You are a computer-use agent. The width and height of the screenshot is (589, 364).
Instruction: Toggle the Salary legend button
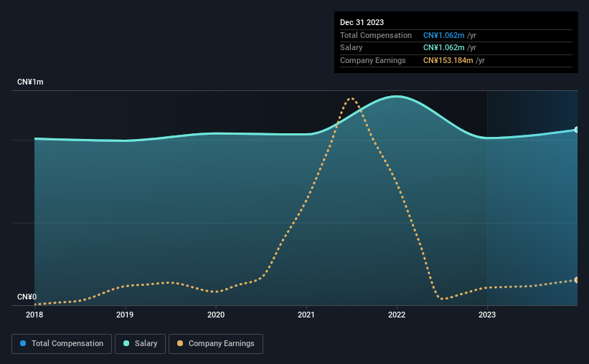point(140,344)
